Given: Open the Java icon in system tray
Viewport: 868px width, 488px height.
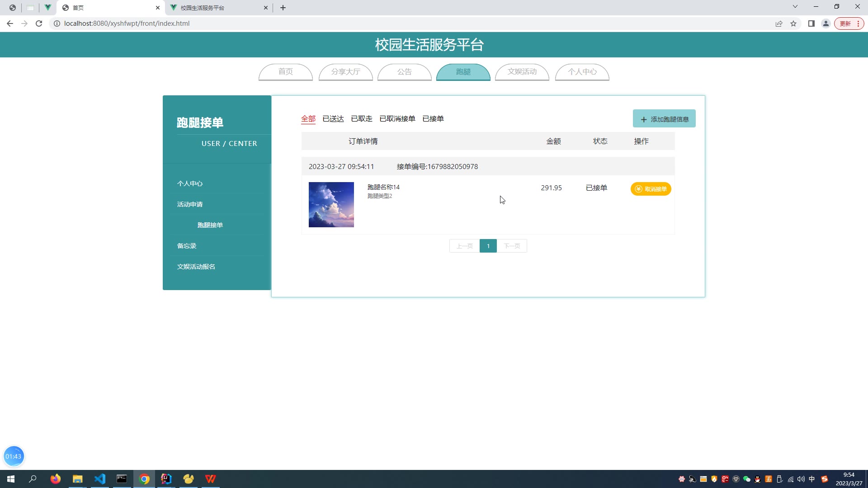Looking at the screenshot, I should tap(769, 479).
